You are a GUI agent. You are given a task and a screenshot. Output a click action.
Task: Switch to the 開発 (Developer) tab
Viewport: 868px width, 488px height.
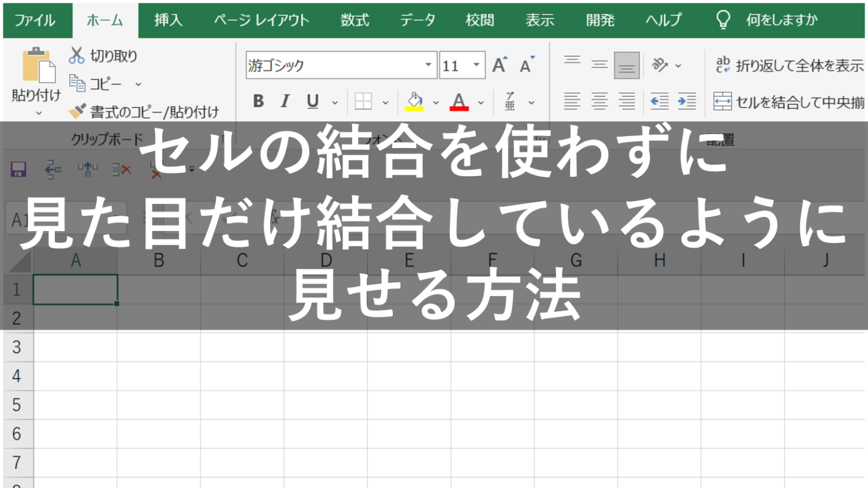[600, 20]
